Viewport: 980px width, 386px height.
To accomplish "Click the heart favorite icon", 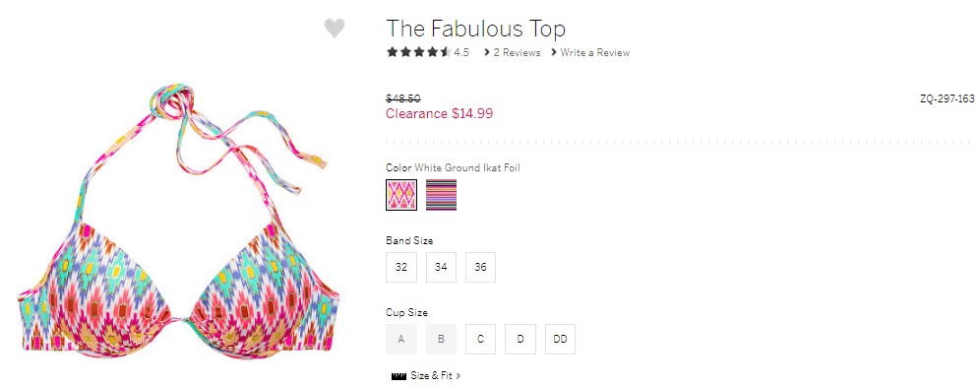I will (x=335, y=29).
